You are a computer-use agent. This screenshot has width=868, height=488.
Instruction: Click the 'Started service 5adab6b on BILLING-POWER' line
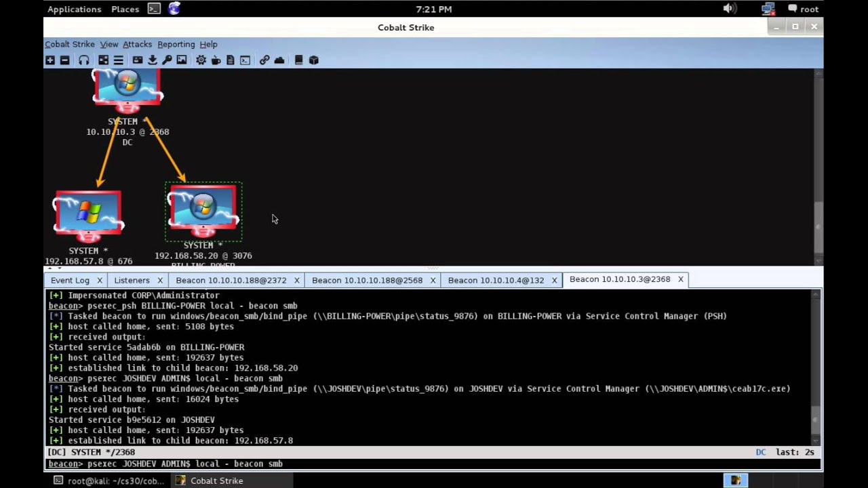point(146,347)
